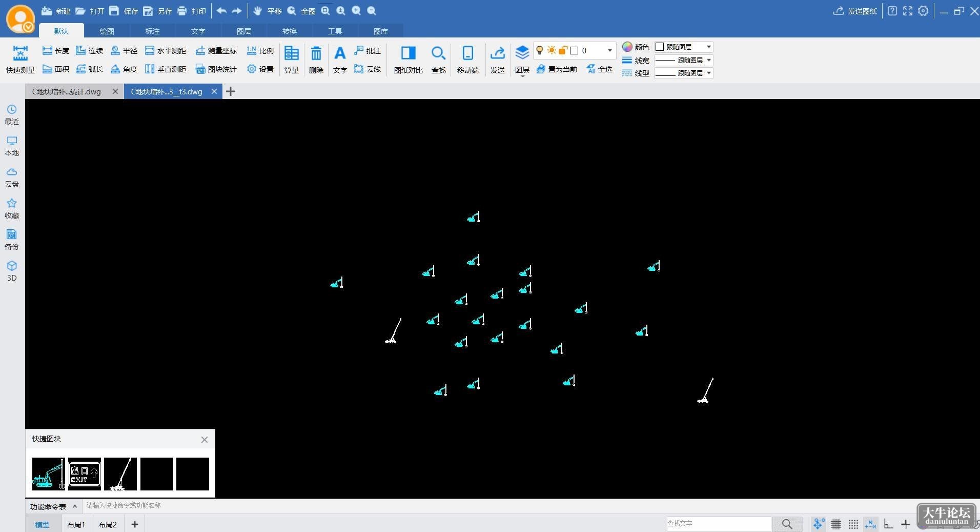980x532 pixels.
Task: Toggle grid display in status bar
Action: [x=836, y=524]
